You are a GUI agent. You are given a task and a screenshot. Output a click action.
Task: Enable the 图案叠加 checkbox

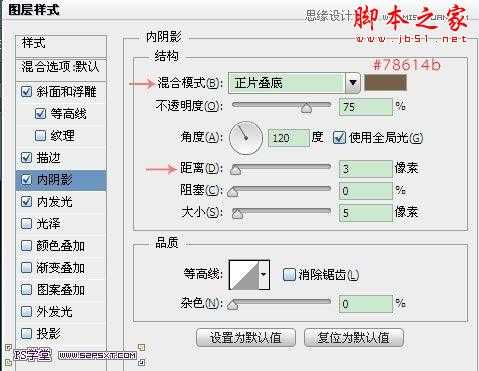coord(27,289)
